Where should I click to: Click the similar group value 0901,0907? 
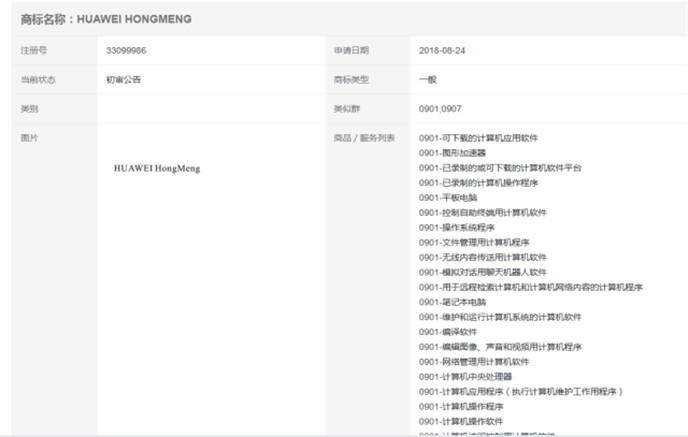click(440, 109)
